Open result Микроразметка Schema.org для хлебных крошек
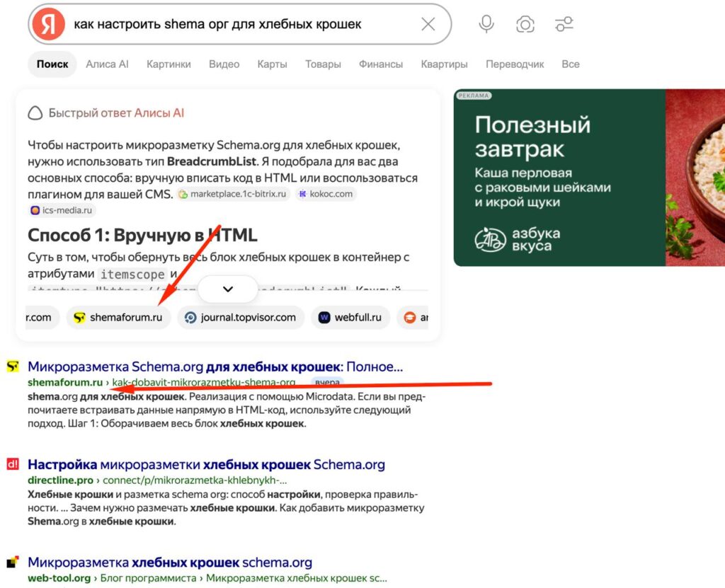725x588 pixels. pos(215,367)
